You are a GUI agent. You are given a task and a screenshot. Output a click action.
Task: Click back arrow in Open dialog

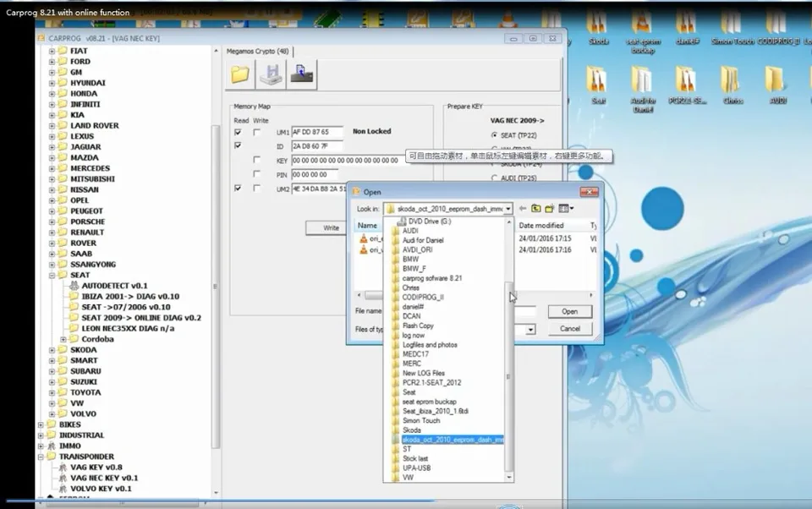tap(523, 209)
